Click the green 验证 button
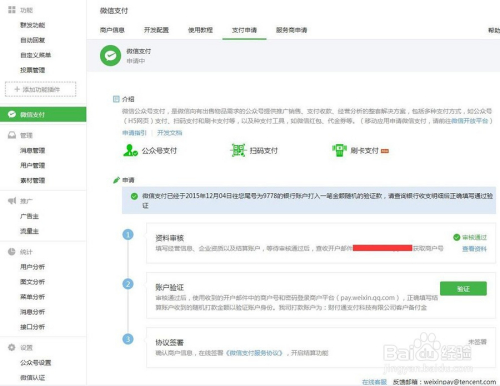Image resolution: width=500 pixels, height=386 pixels. 463,289
